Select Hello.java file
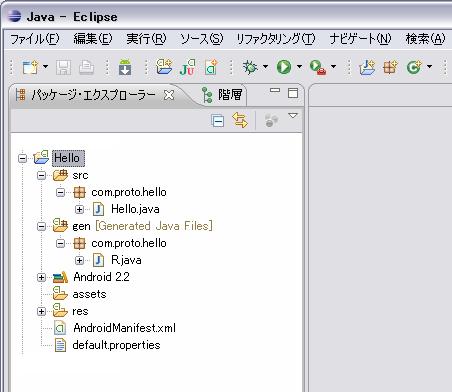 point(135,209)
